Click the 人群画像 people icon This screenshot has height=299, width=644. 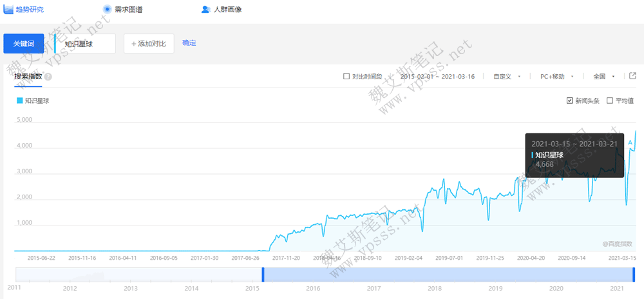[205, 9]
